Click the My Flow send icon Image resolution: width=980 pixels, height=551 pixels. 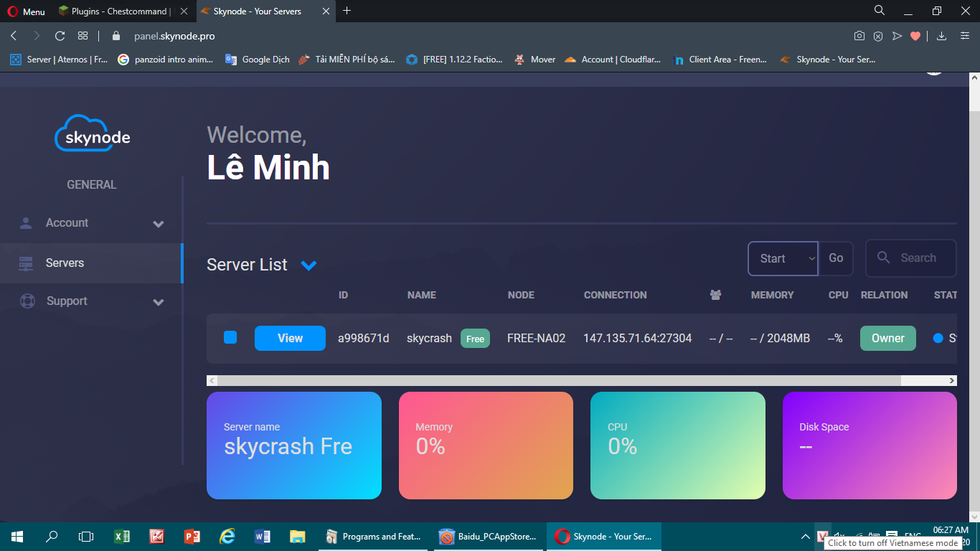pyautogui.click(x=897, y=36)
